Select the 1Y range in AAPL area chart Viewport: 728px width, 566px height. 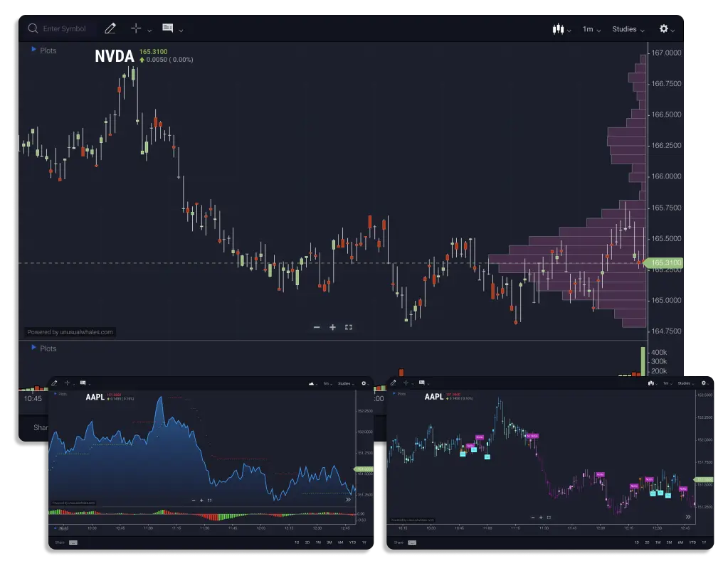click(364, 543)
